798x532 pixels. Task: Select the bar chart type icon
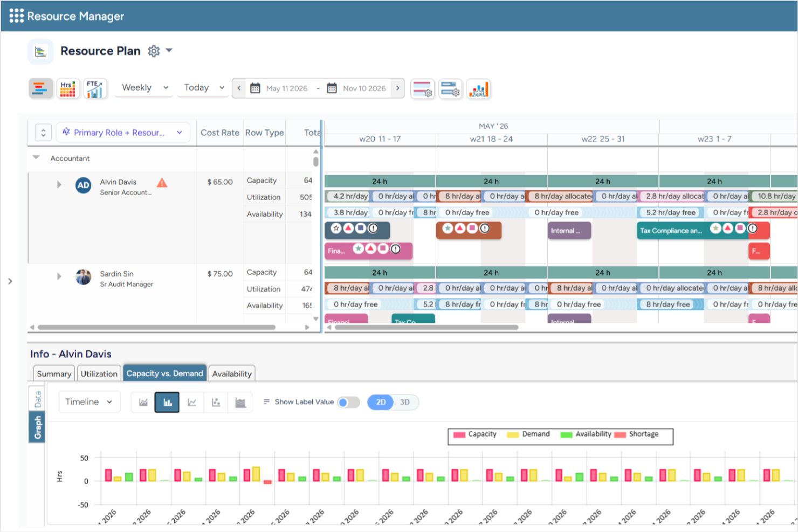167,403
